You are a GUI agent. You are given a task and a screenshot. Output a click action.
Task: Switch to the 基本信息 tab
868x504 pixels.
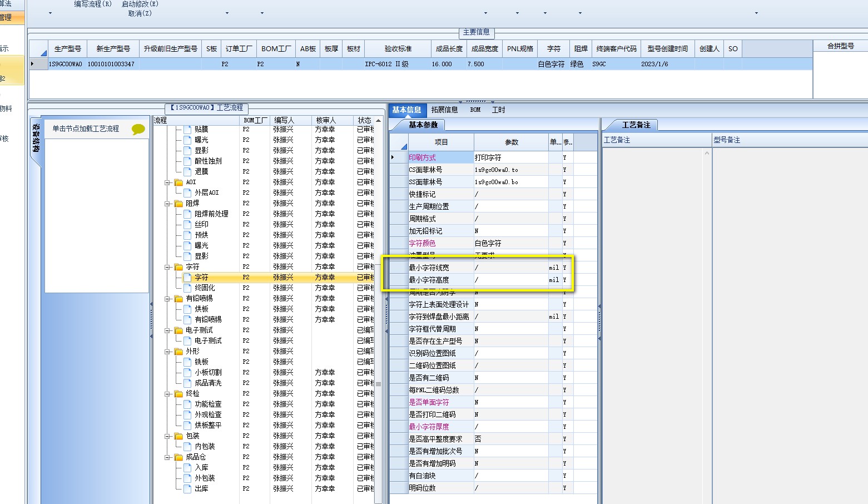click(x=406, y=110)
